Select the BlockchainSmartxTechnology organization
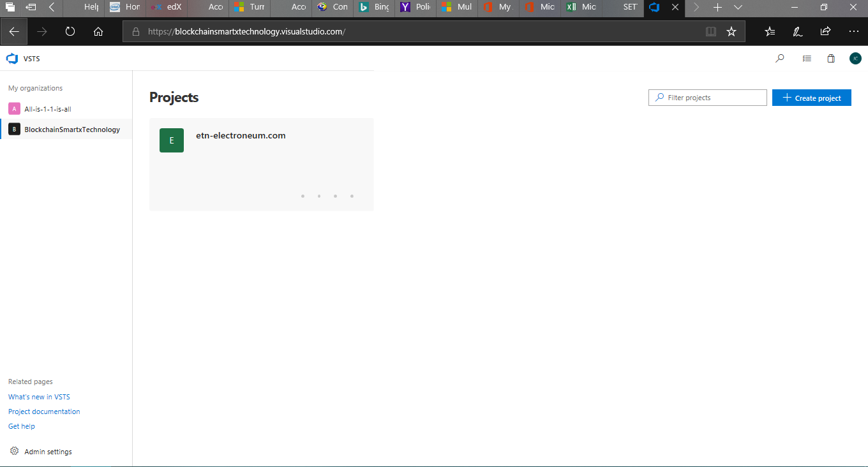This screenshot has height=467, width=868. (66, 130)
